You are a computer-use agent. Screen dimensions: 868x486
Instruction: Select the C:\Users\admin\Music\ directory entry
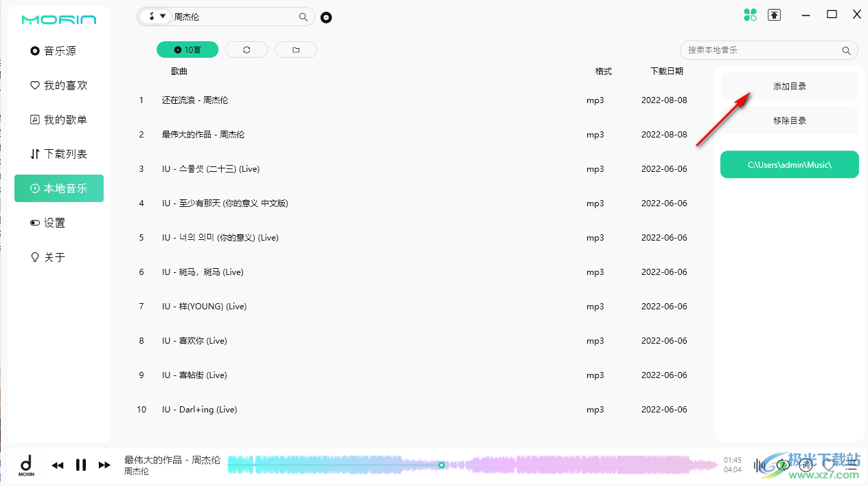[x=788, y=164]
